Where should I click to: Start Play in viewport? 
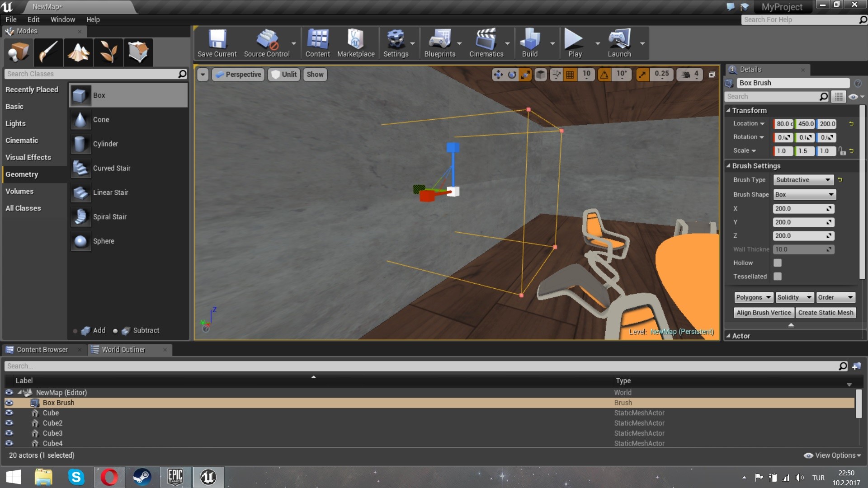[x=575, y=43]
